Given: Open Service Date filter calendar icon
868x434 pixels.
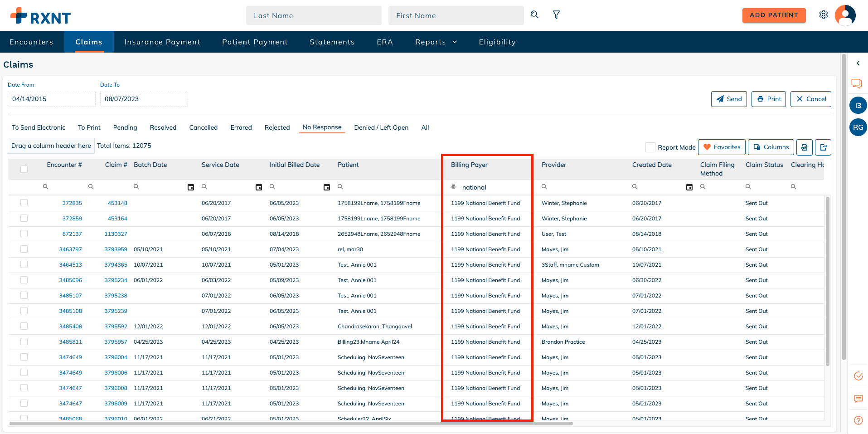Looking at the screenshot, I should tap(259, 187).
